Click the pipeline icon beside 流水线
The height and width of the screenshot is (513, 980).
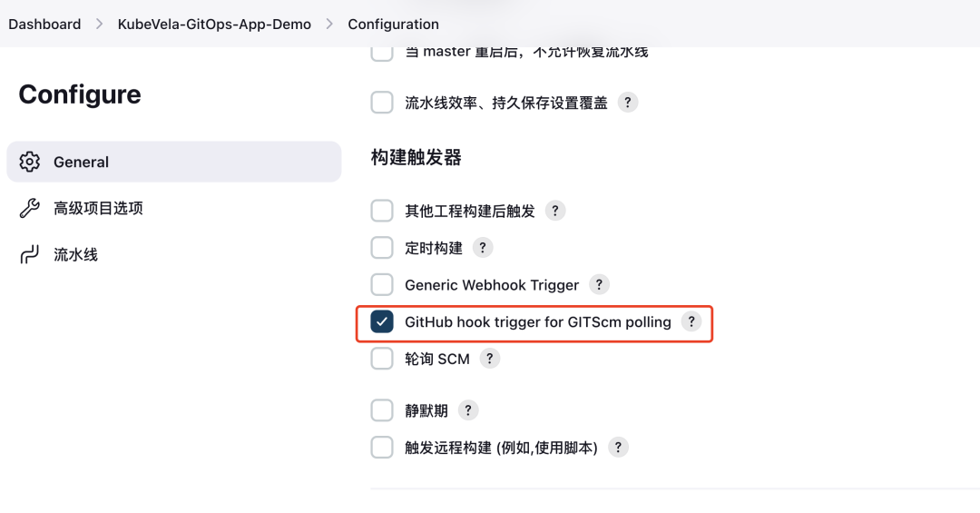29,254
